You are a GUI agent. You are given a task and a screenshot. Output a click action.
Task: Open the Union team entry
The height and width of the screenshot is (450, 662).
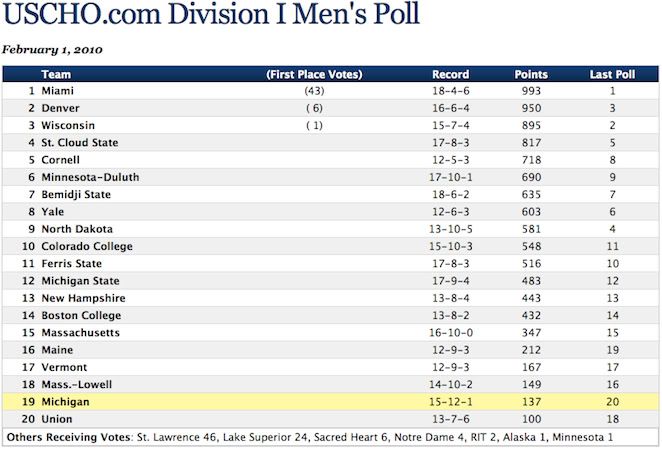coord(56,419)
